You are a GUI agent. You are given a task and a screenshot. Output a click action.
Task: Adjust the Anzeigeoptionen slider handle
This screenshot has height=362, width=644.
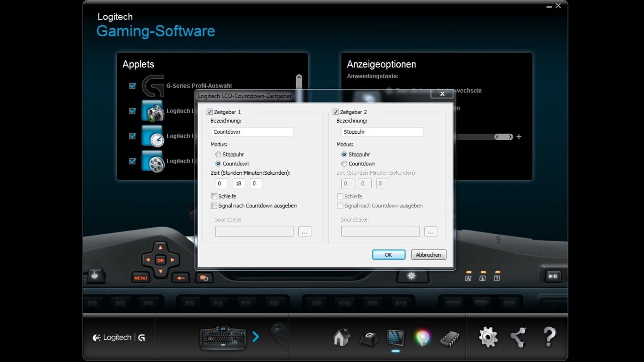[x=504, y=137]
